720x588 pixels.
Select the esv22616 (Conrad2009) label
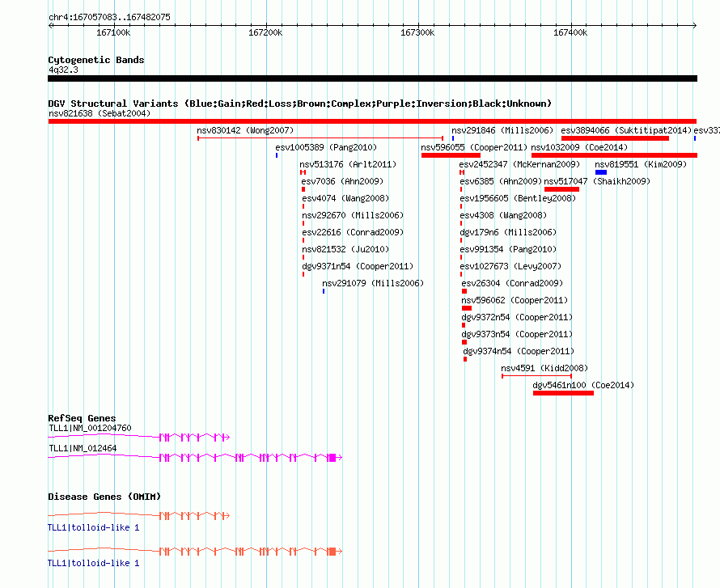pos(353,232)
